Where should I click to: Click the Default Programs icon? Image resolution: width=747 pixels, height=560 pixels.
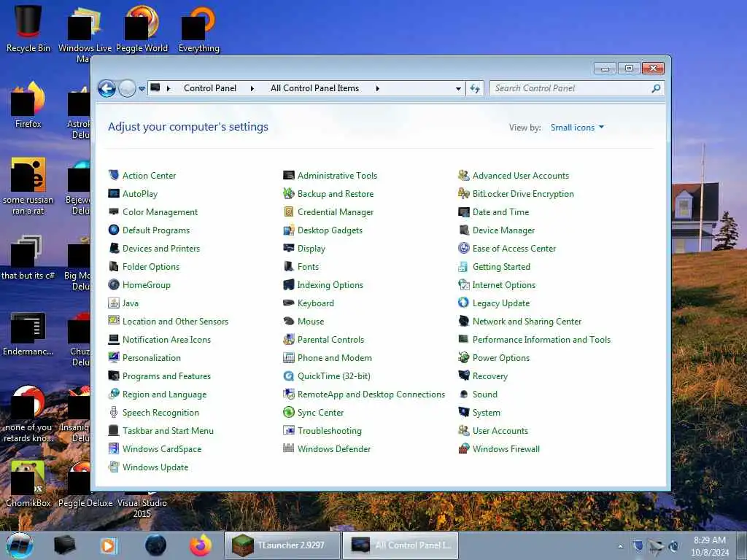(x=113, y=230)
